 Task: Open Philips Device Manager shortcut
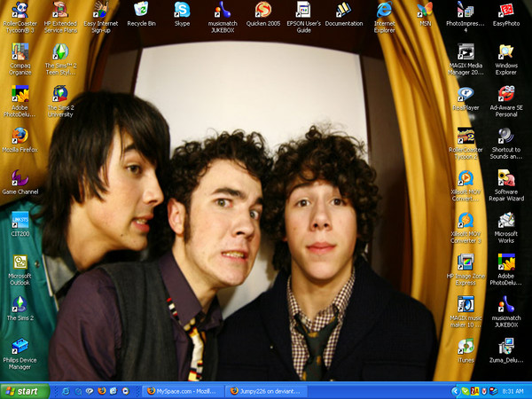(x=20, y=346)
